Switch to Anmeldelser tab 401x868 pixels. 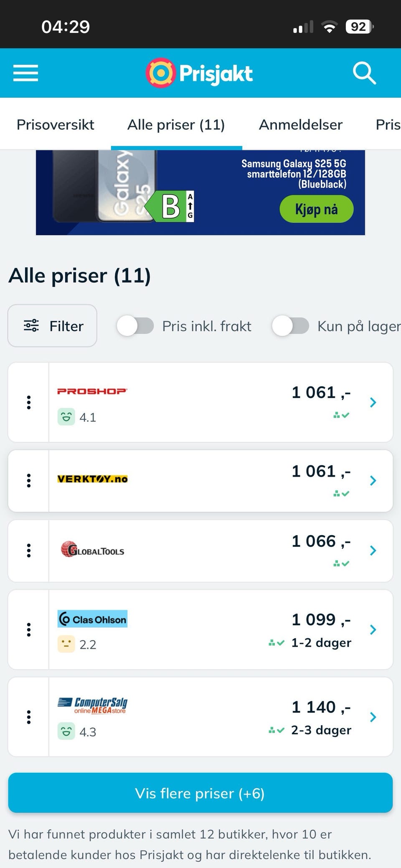[x=301, y=124]
